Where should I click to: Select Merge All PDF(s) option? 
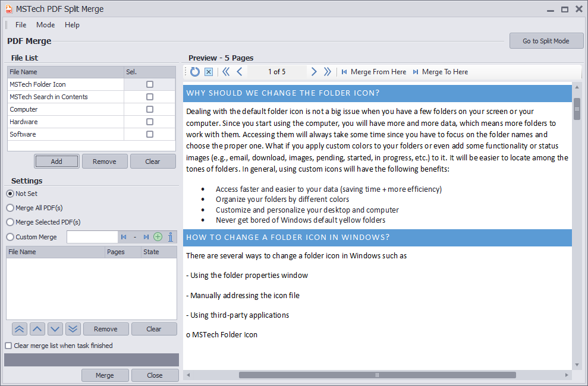(x=10, y=208)
